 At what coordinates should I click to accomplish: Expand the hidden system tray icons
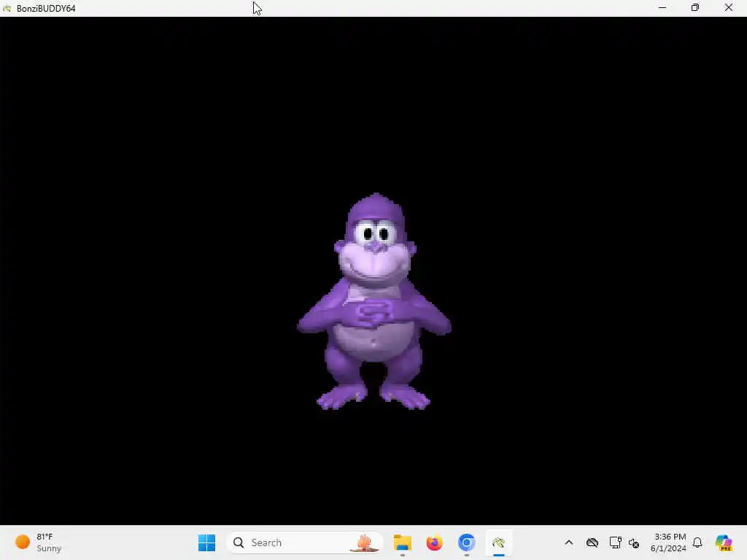coord(569,542)
